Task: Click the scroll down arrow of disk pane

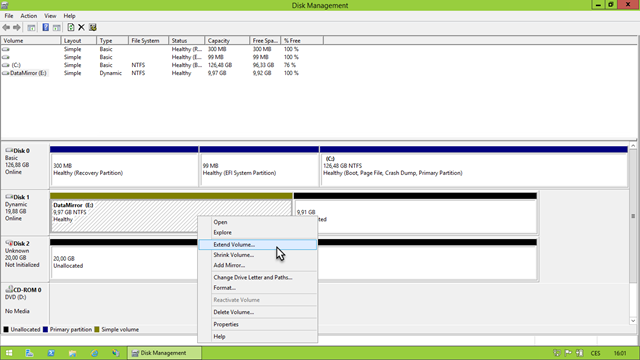Action: coord(633,321)
